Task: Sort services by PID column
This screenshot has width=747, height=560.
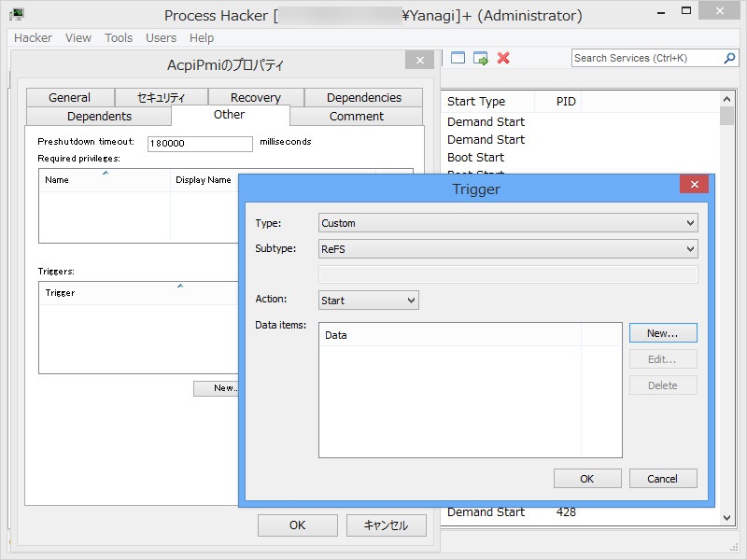Action: pos(557,102)
